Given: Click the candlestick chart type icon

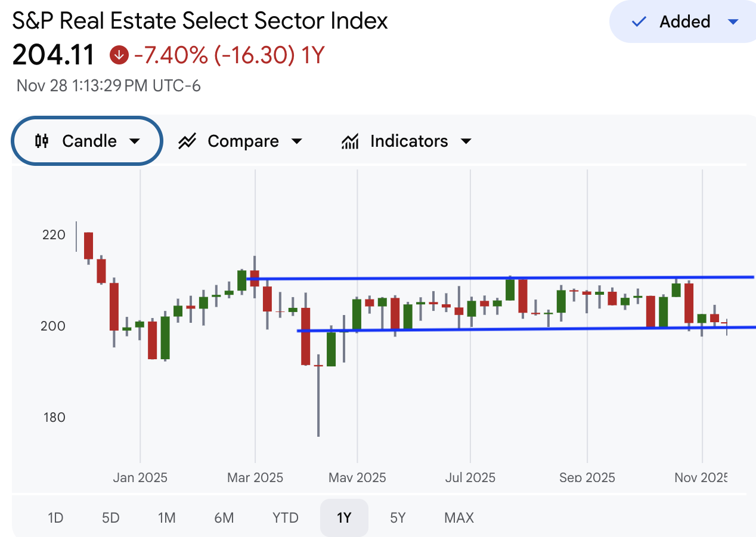Looking at the screenshot, I should (42, 141).
